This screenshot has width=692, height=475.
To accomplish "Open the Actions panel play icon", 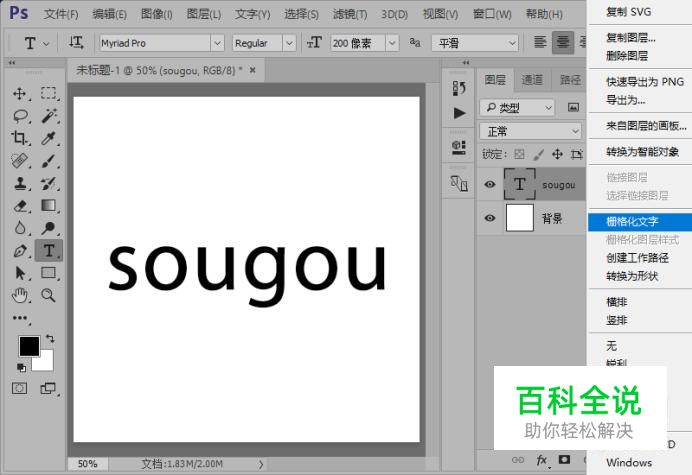I will (x=459, y=113).
